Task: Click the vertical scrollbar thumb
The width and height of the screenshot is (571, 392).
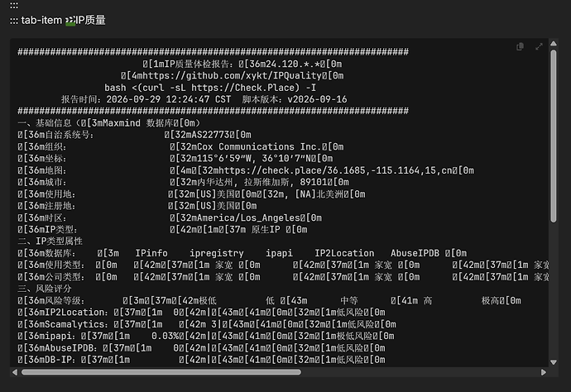Action: click(x=554, y=136)
